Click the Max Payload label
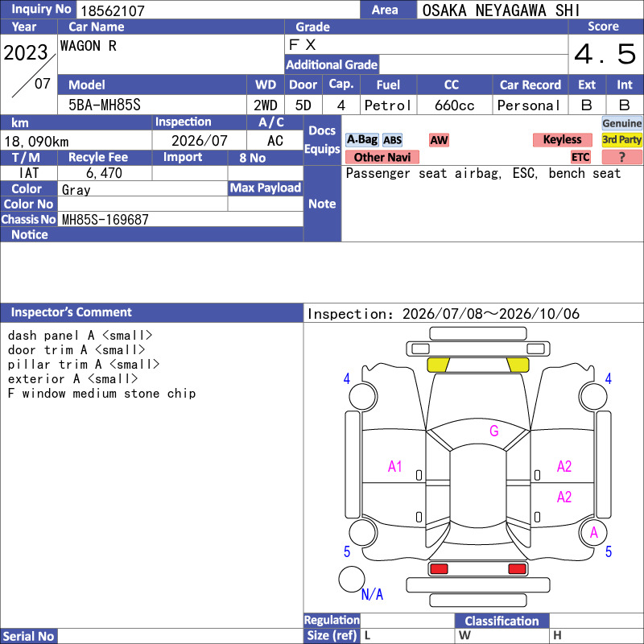 pos(266,188)
